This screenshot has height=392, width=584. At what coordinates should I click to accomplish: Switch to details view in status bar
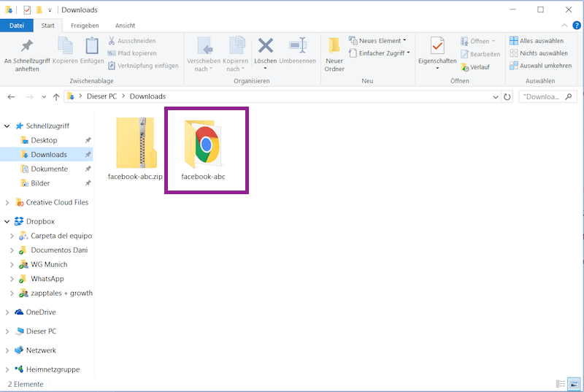point(561,384)
